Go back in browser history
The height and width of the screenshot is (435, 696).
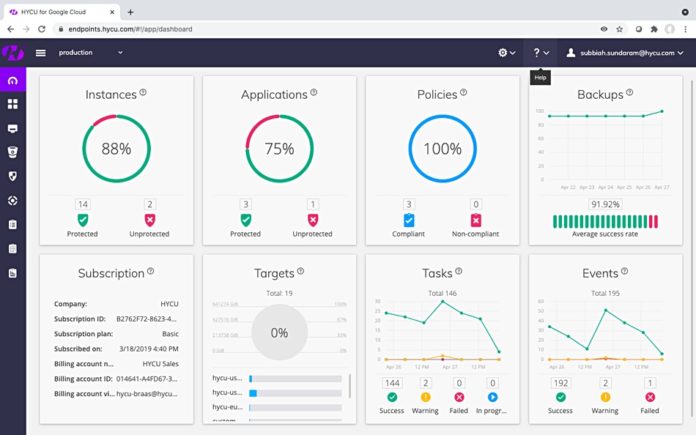tap(11, 29)
